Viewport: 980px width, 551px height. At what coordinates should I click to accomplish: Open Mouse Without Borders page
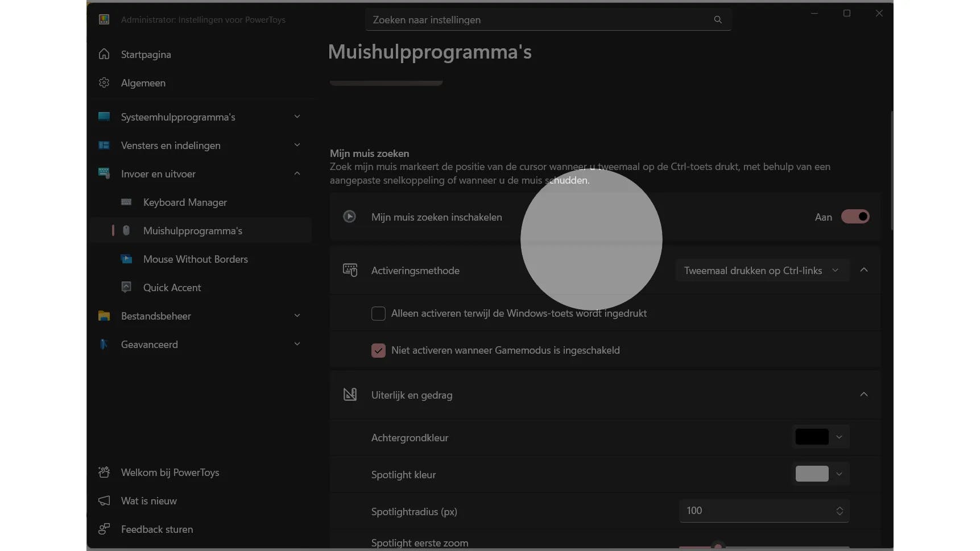tap(201, 259)
